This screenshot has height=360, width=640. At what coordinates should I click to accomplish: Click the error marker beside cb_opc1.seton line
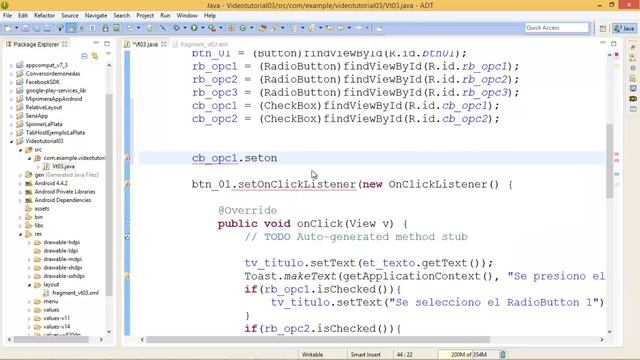127,158
